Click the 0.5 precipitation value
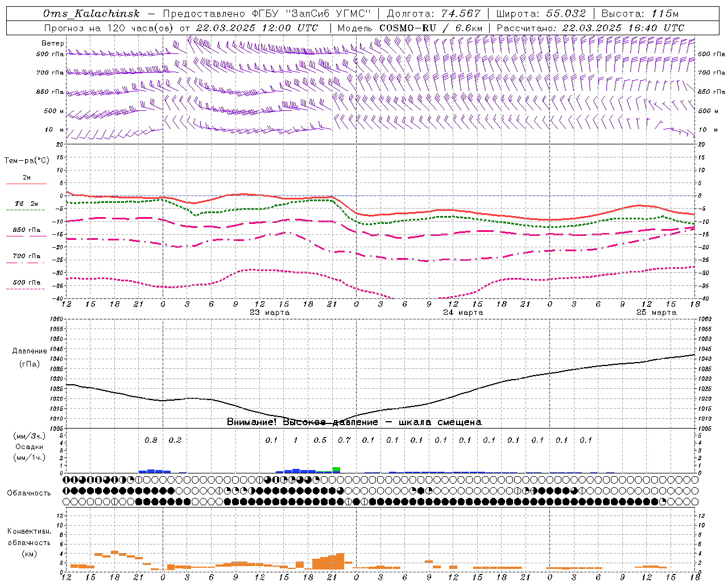 tap(320, 440)
